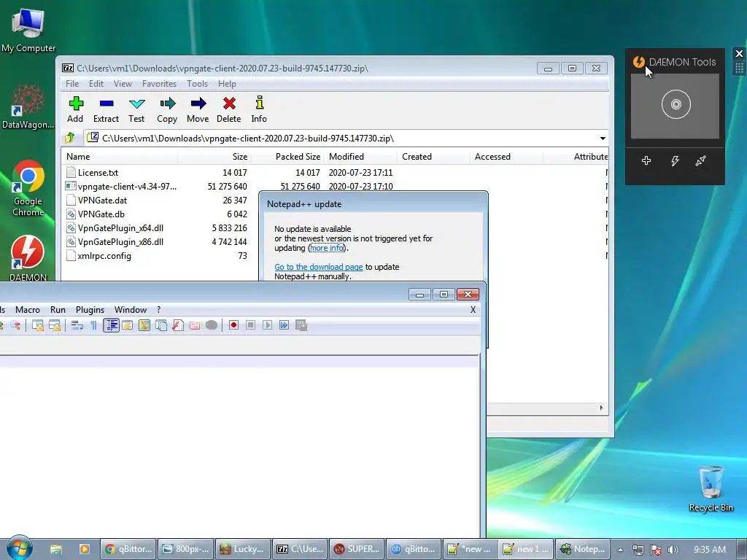747x560 pixels.
Task: Click macro Playback icon in Notepad++
Action: tap(267, 325)
